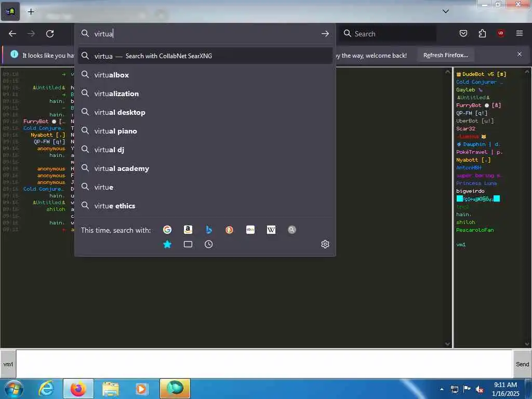Click user 'QP-FM [q!]' in user list

coord(472,113)
